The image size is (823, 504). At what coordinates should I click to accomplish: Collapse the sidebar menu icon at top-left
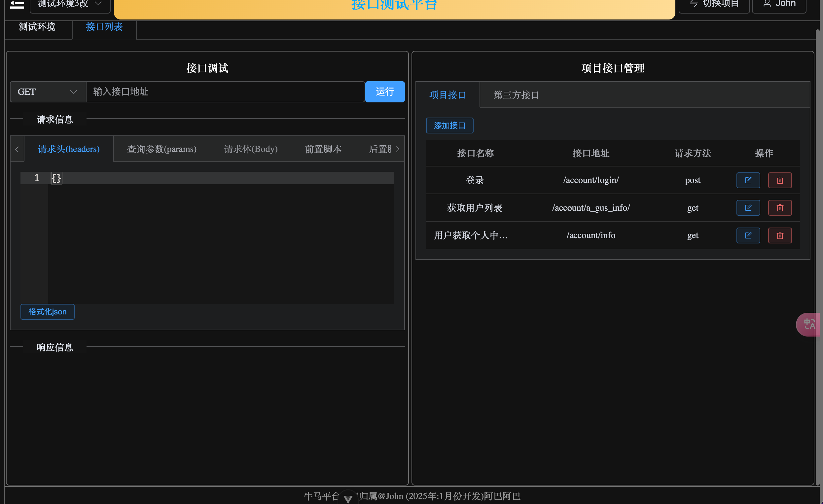17,4
